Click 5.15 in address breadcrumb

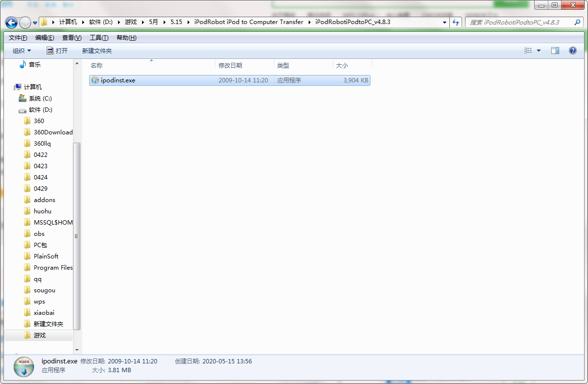pyautogui.click(x=176, y=22)
